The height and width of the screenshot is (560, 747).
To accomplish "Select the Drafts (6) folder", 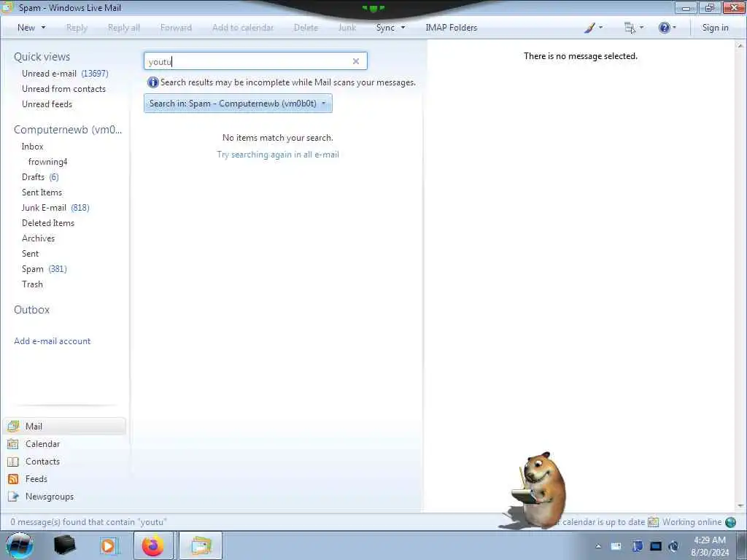I will click(41, 177).
